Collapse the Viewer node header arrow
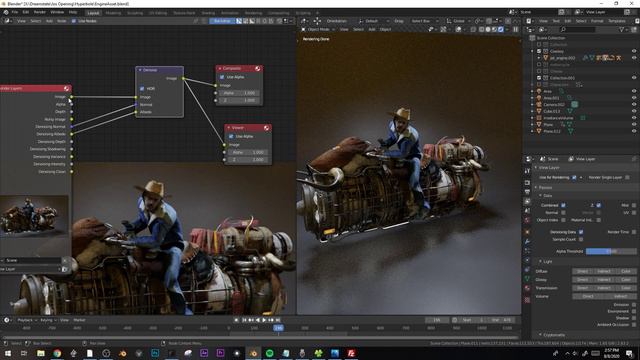640x360 pixels. pyautogui.click(x=229, y=128)
